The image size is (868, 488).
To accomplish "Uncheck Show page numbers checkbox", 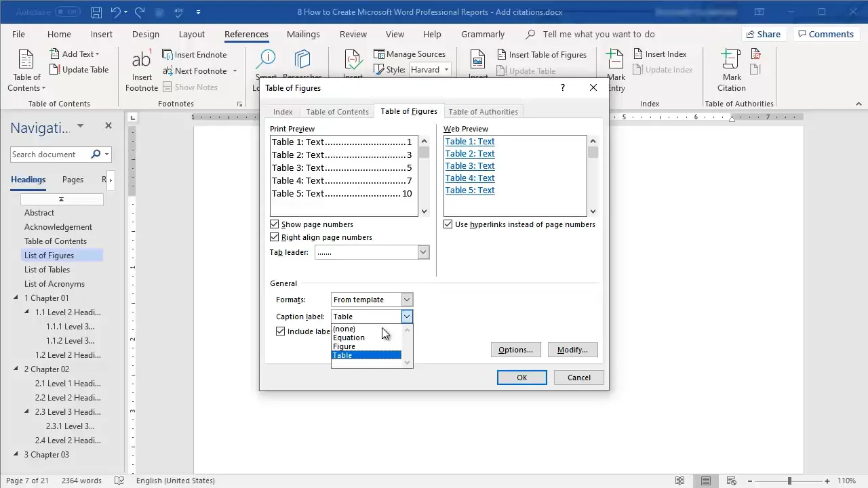I will tap(275, 224).
